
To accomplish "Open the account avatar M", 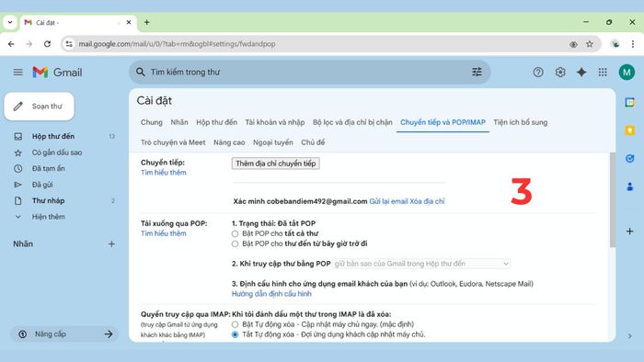I will tap(627, 73).
